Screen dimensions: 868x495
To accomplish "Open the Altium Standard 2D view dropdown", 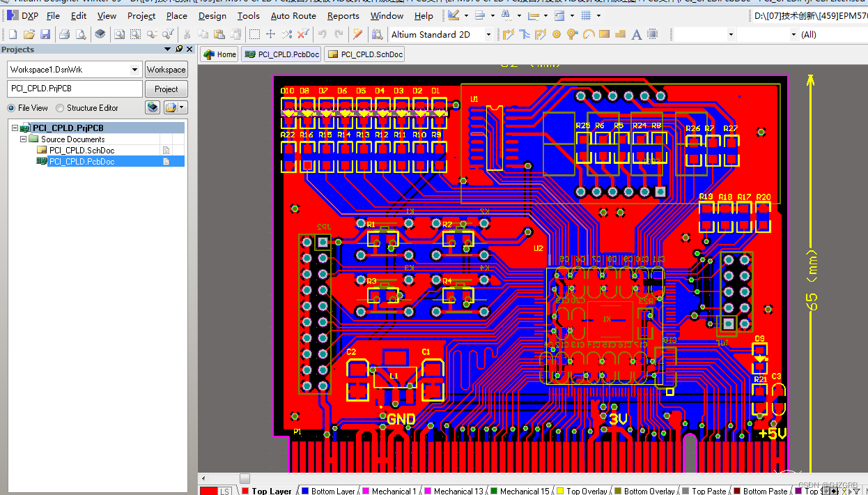I will (x=488, y=33).
